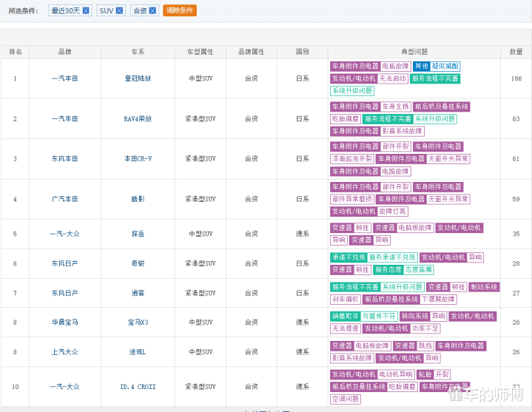Open the 东风本田 brand link
Screen dimensions: 532x412
point(65,159)
